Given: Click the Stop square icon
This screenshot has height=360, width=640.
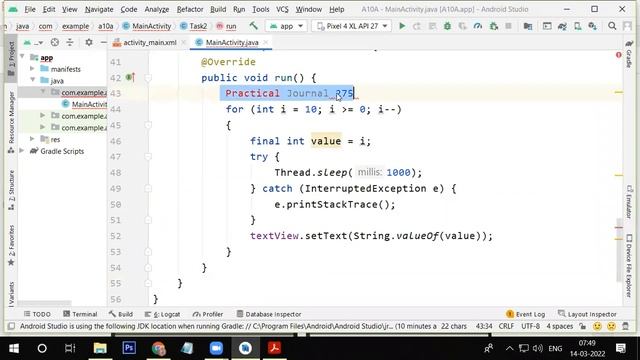Looking at the screenshot, I should click(x=509, y=26).
